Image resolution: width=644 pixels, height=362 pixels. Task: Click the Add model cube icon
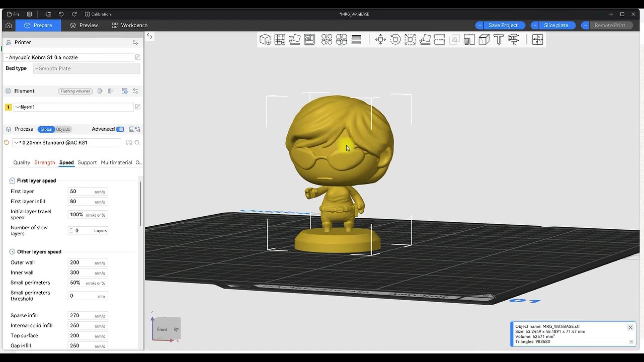[x=265, y=39]
